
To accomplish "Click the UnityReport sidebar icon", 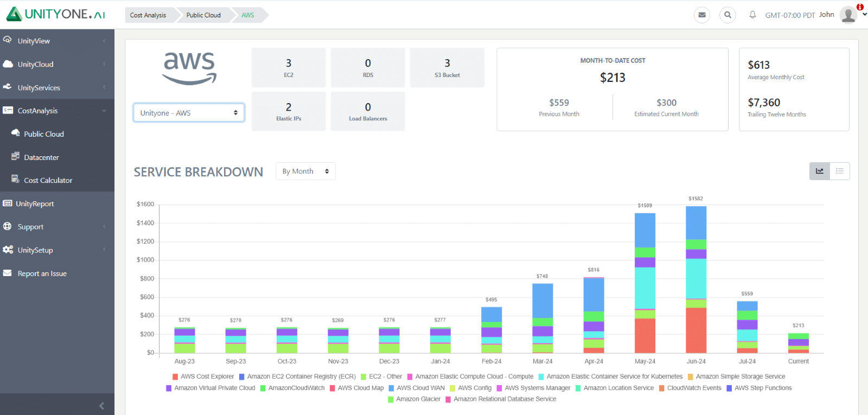I will [8, 203].
